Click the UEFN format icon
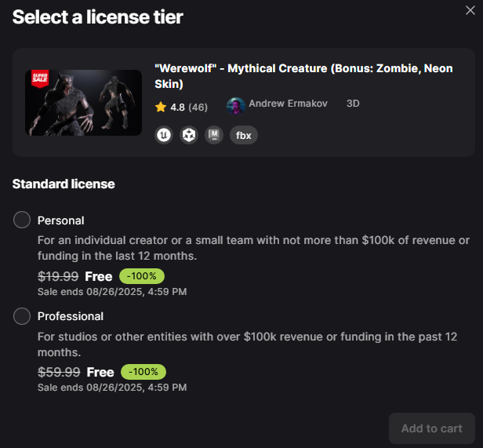The image size is (483, 448). tap(214, 135)
